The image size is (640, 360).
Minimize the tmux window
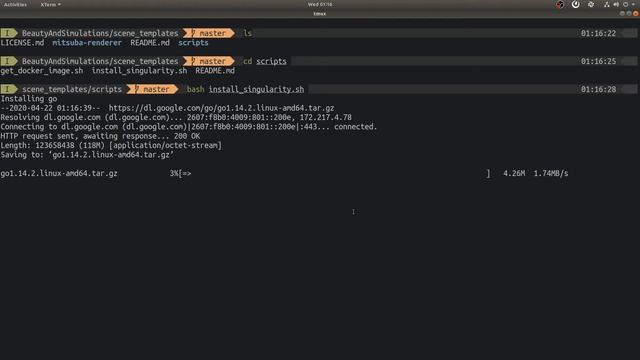(x=622, y=13)
